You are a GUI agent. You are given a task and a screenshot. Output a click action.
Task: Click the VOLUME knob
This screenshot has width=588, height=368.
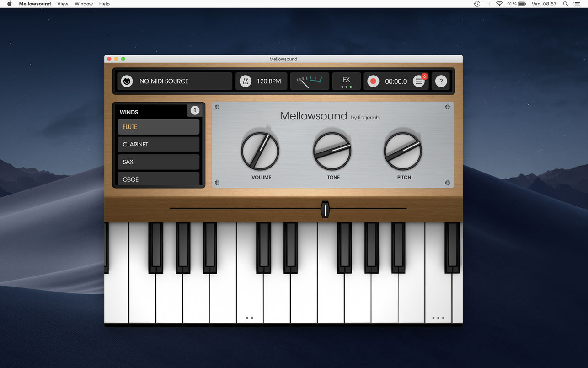pyautogui.click(x=260, y=151)
